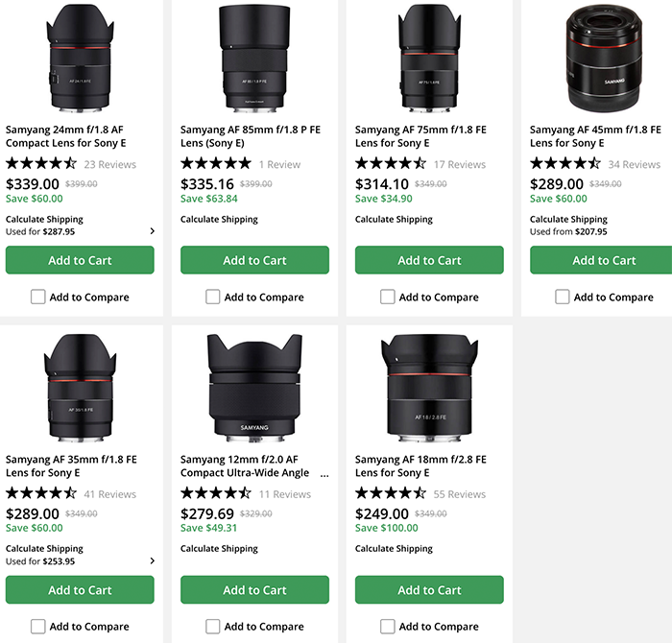The width and height of the screenshot is (672, 643).
Task: Click star rating for Samyang AF 75mm lens
Action: [x=391, y=164]
